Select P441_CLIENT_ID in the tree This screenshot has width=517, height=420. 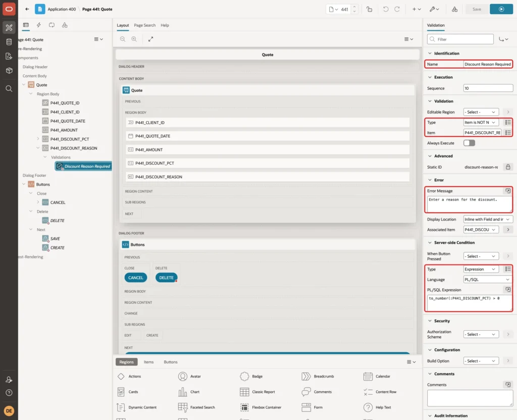(65, 112)
